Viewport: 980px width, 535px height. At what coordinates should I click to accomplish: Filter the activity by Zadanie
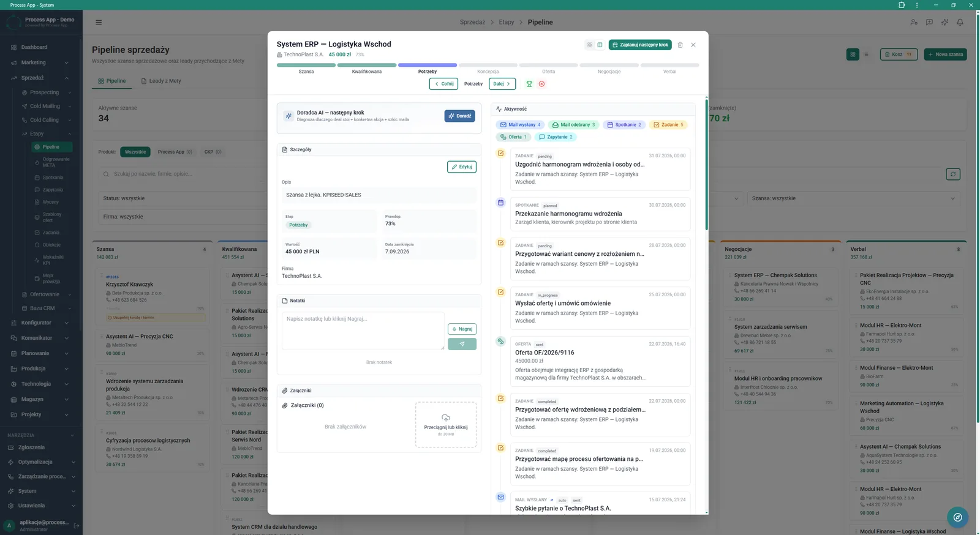point(668,125)
